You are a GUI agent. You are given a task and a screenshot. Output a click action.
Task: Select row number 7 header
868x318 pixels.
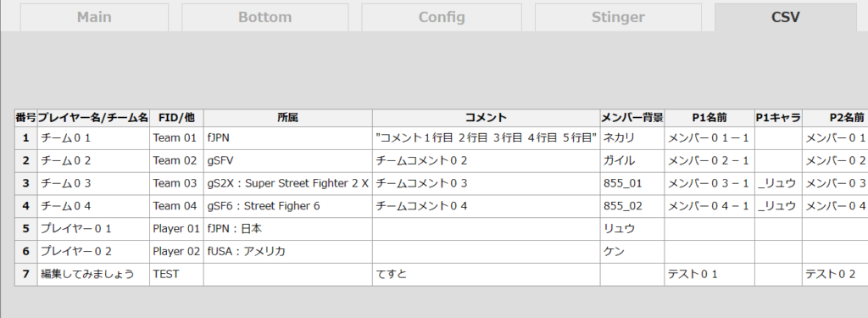coord(26,274)
